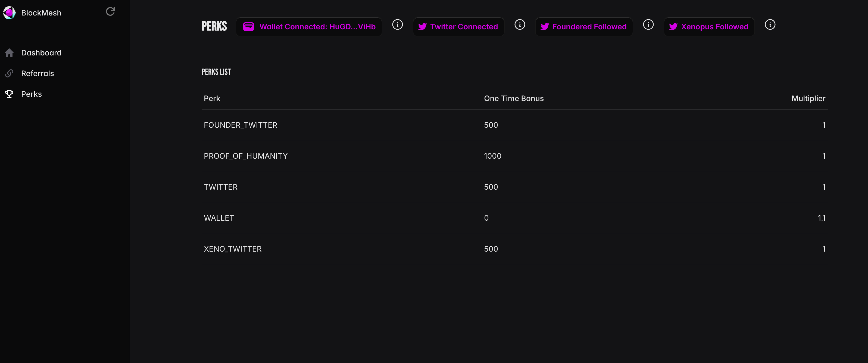This screenshot has width=868, height=363.
Task: Click the Twitter Connected button
Action: click(458, 27)
